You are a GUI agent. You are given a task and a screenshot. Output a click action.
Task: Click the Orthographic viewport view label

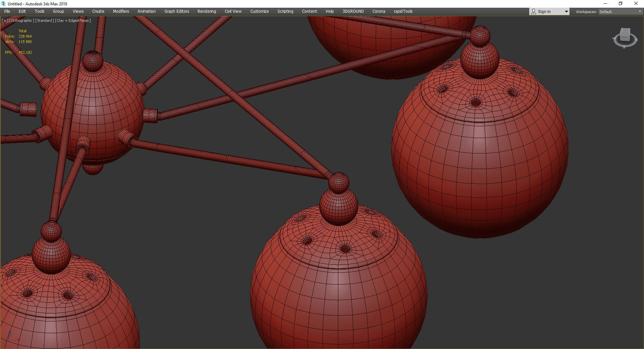(x=21, y=20)
